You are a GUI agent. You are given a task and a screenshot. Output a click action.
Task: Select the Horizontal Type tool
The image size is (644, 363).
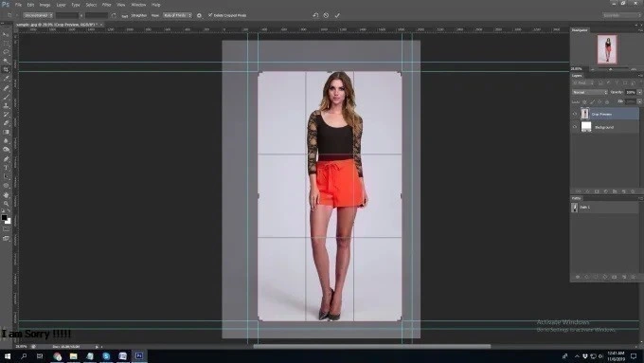[7, 168]
